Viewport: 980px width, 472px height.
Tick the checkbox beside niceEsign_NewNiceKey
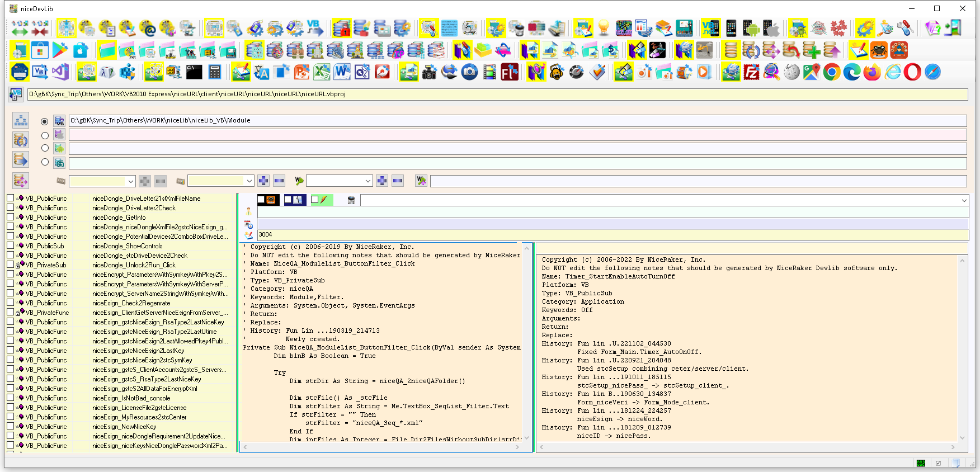click(x=10, y=426)
